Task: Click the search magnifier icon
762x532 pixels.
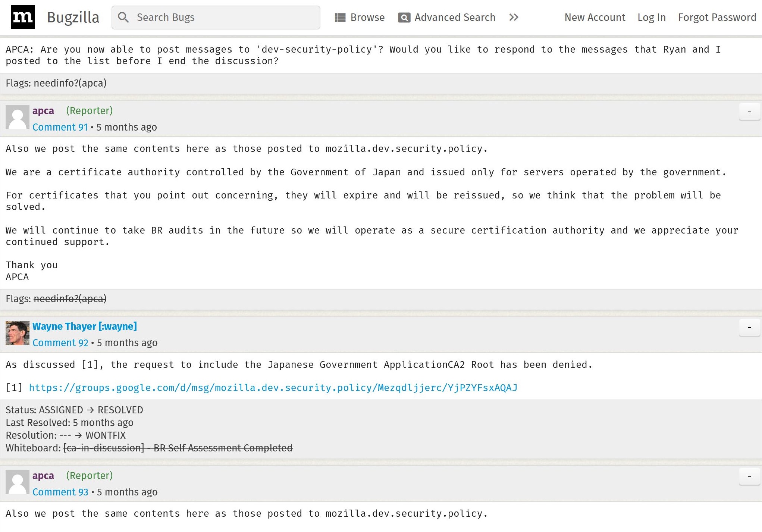Action: pyautogui.click(x=123, y=17)
